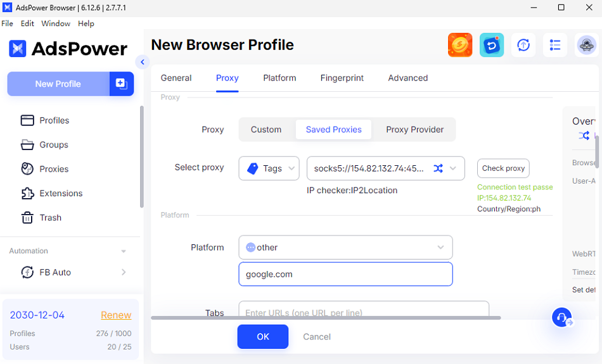The width and height of the screenshot is (602, 364).
Task: Open the Window menu
Action: pyautogui.click(x=56, y=23)
